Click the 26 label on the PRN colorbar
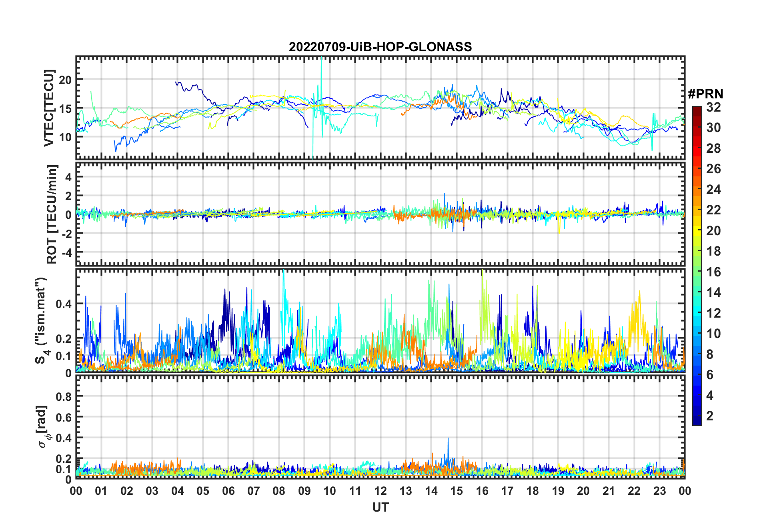The image size is (761, 532). 713,169
